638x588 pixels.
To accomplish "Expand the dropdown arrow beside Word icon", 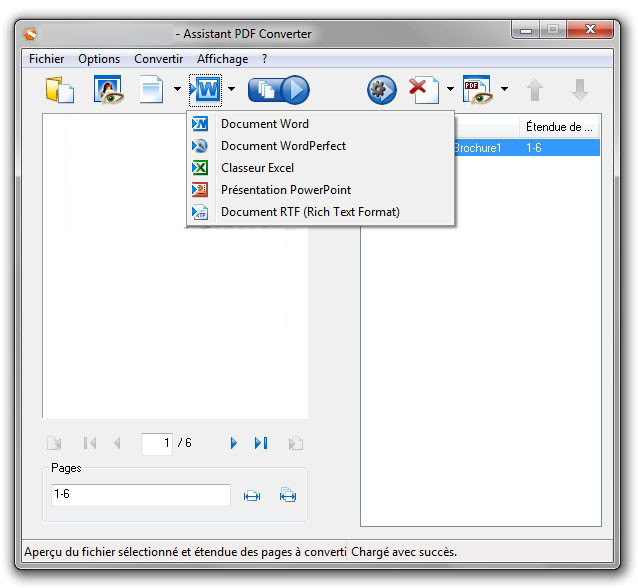I will pyautogui.click(x=232, y=90).
